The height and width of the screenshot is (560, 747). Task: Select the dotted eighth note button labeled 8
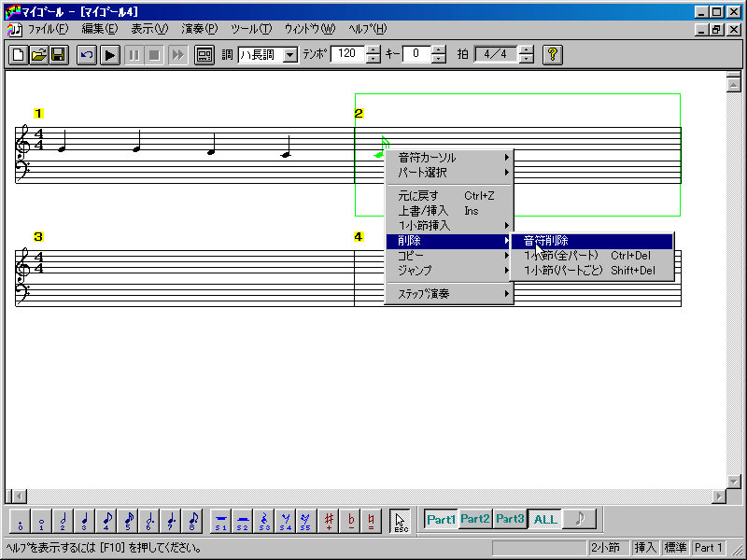point(192,521)
